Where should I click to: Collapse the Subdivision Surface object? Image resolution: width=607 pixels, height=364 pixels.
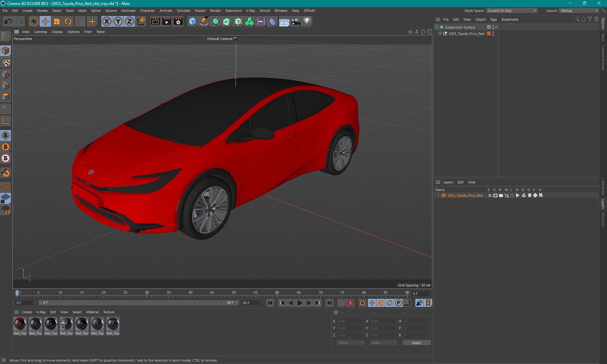click(x=436, y=27)
